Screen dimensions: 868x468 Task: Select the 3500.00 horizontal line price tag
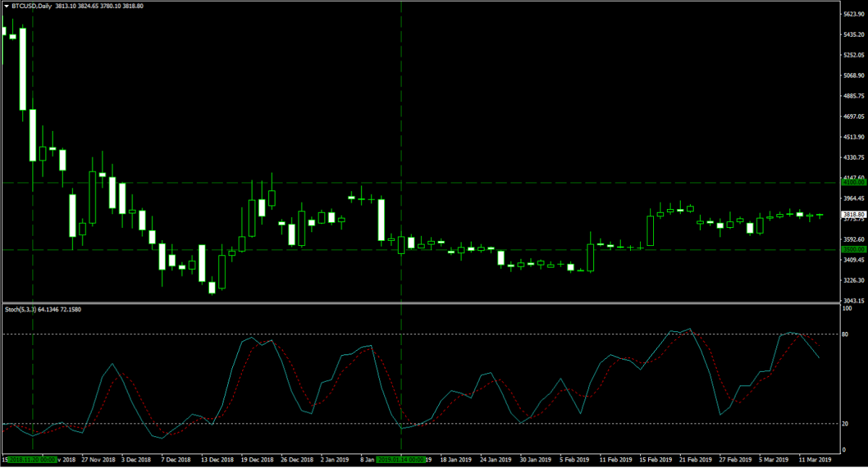(851, 250)
